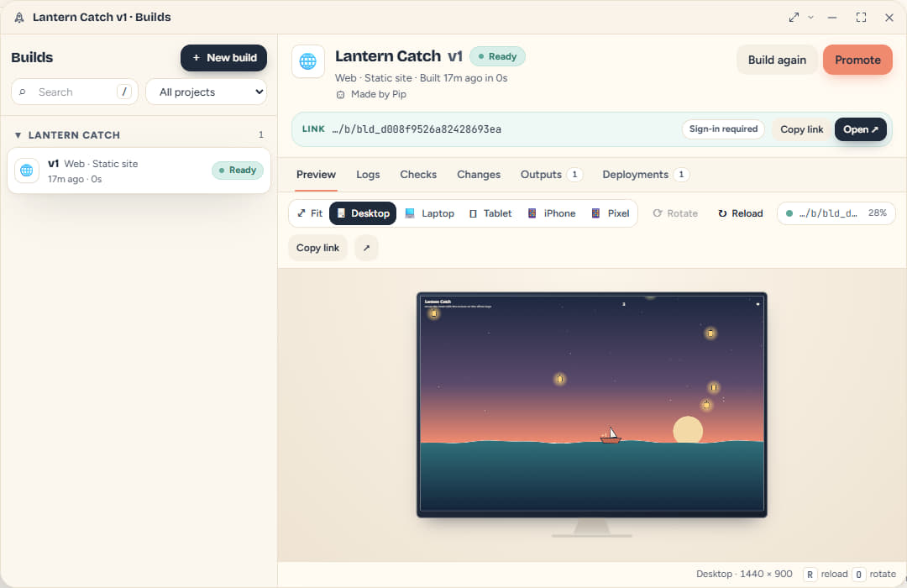
Task: Promote this build
Action: [857, 60]
